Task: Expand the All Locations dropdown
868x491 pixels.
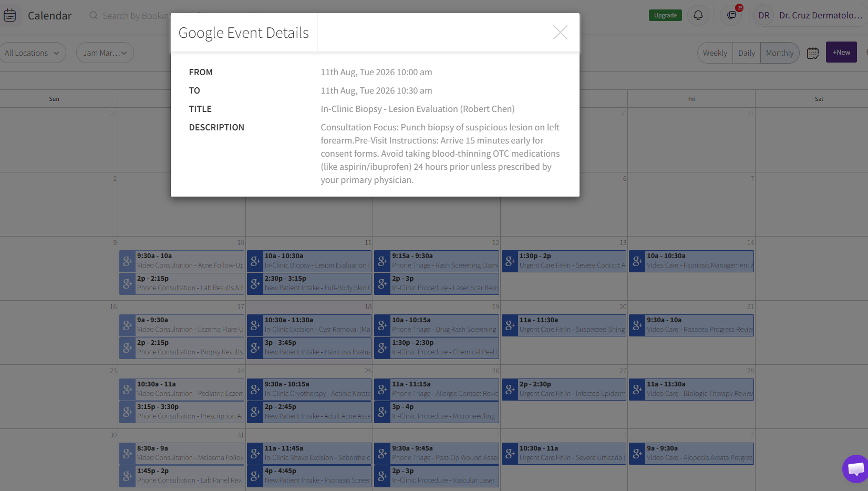Action: [x=32, y=53]
